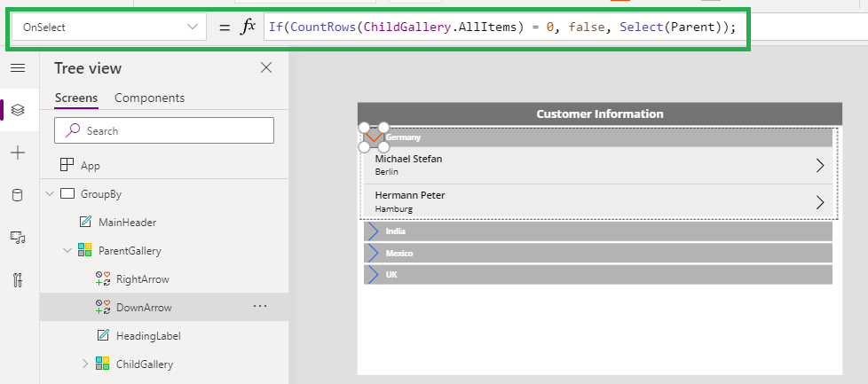Close the Tree view panel
Viewport: 868px width, 384px height.
pos(266,67)
